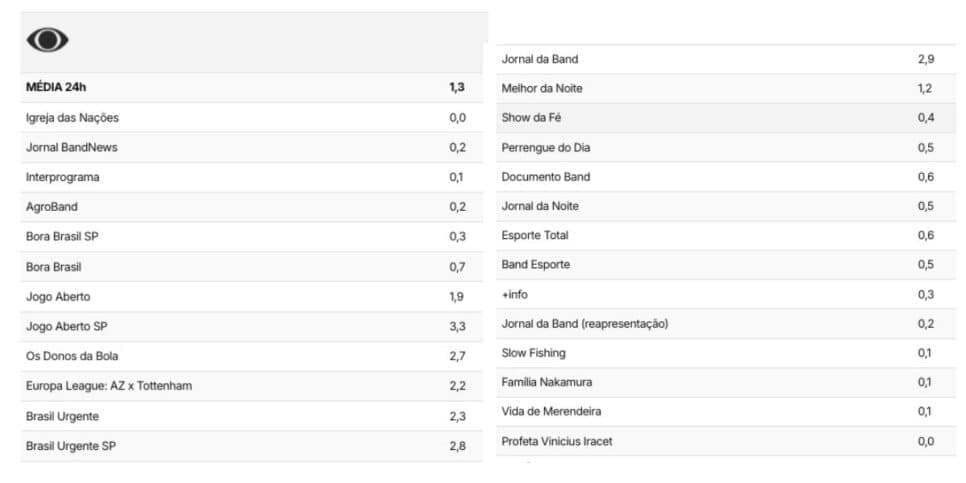Open the Jornal da Band entry
Viewport: 966px width, 483px height.
pos(726,60)
